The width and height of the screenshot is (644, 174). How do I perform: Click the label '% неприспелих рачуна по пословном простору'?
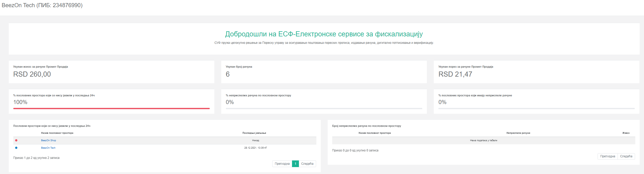[258, 95]
